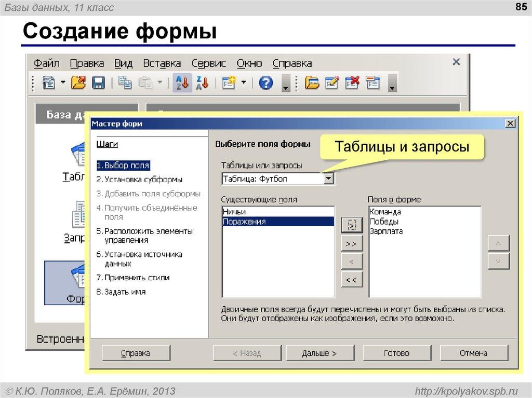
Task: Select the Sort Ascending toolbar icon
Action: pos(182,82)
